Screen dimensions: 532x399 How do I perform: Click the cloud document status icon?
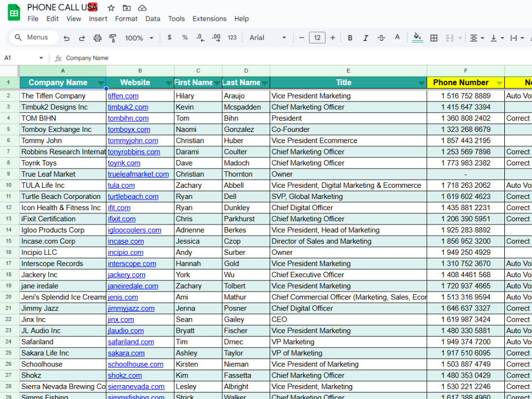[x=142, y=8]
